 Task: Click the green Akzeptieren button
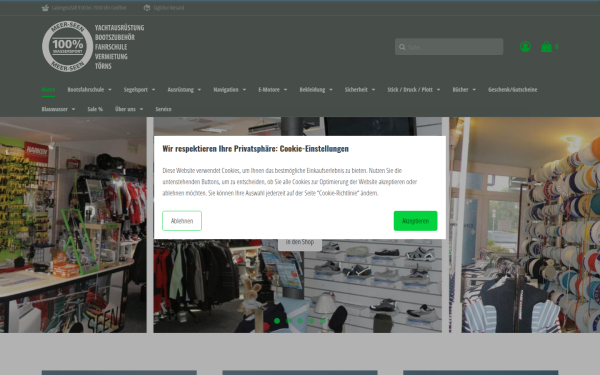click(x=416, y=221)
